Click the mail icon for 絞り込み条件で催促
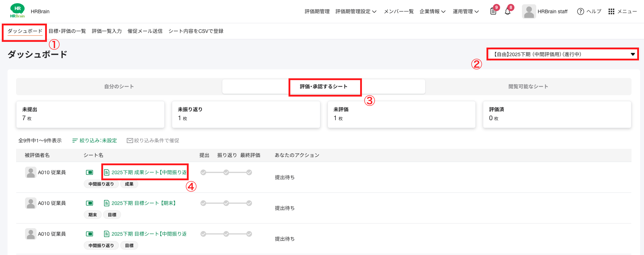 click(130, 141)
